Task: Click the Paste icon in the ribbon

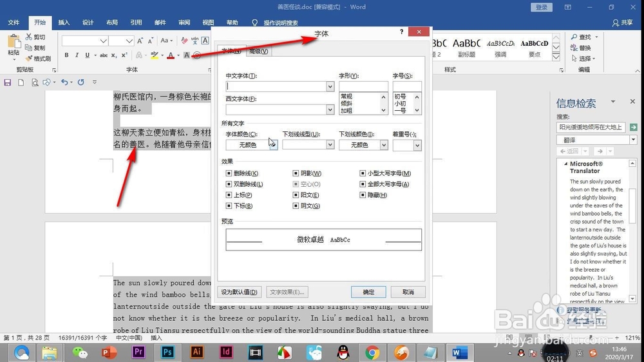Action: [14, 41]
